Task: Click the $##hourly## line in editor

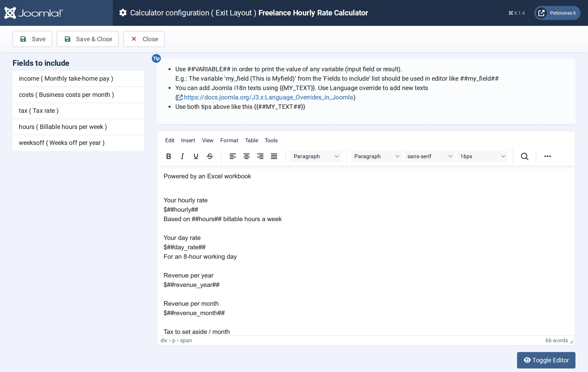Action: pos(181,210)
